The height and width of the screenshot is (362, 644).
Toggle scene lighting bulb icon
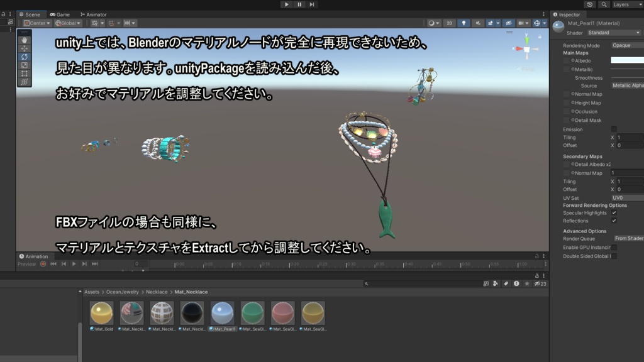[x=464, y=23]
